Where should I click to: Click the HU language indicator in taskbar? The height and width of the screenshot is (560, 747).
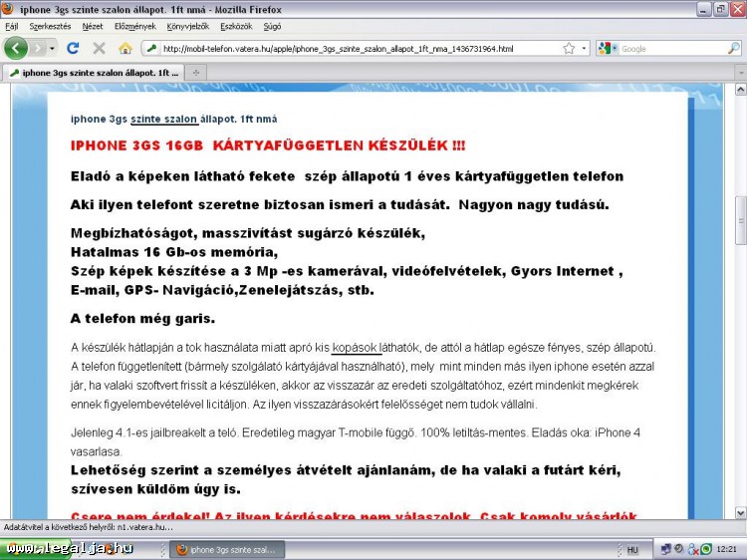pos(632,549)
